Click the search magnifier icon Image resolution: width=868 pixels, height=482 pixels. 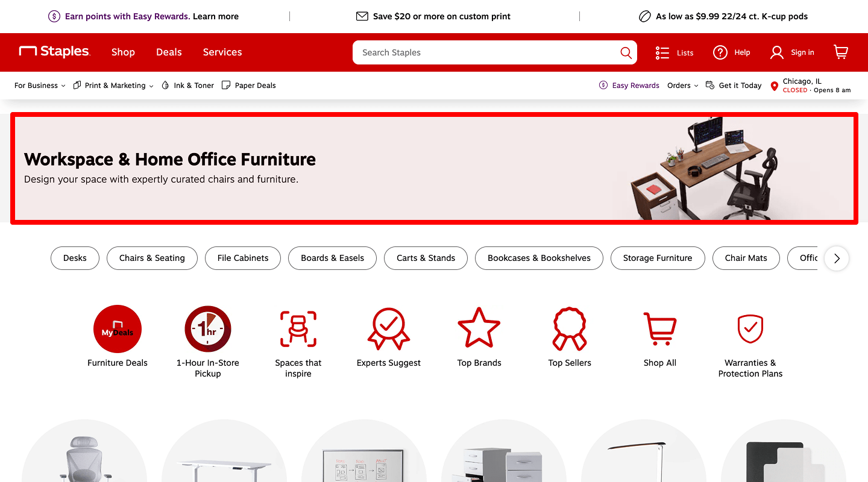click(626, 52)
